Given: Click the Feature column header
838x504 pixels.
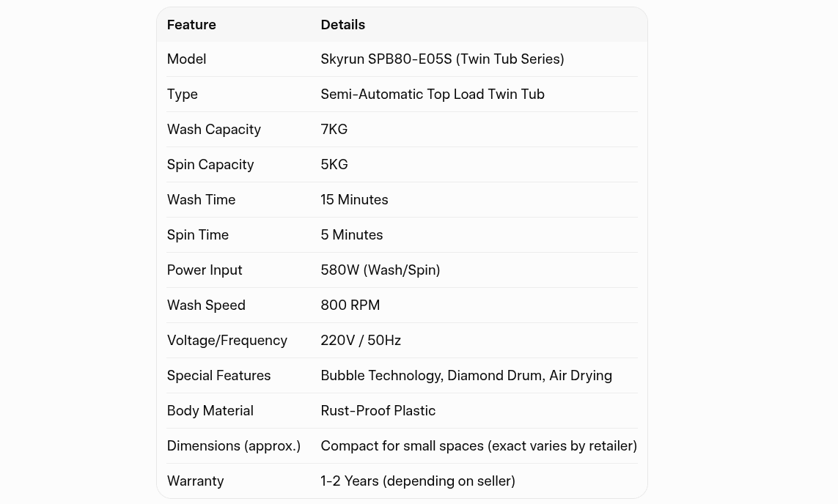Looking at the screenshot, I should coord(191,25).
